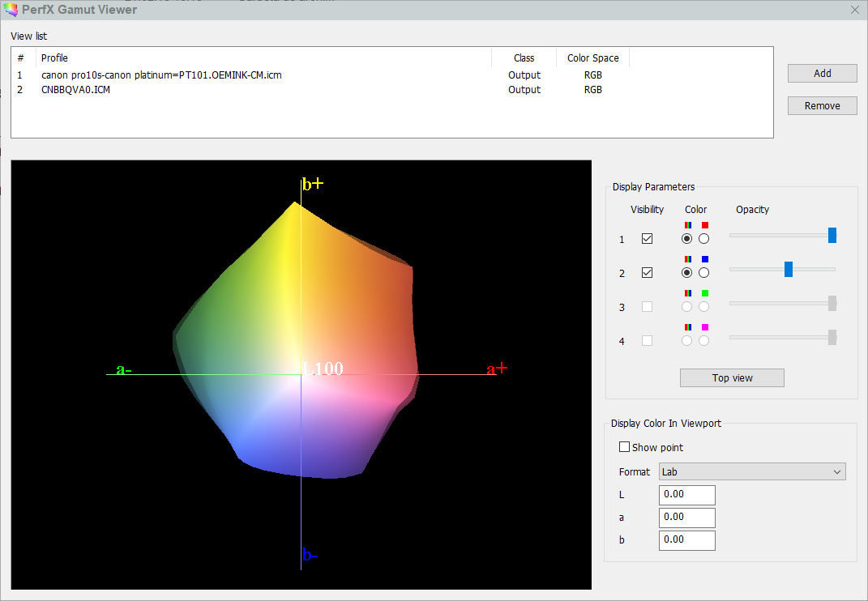Switch to Top view
The height and width of the screenshot is (601, 868).
click(732, 378)
